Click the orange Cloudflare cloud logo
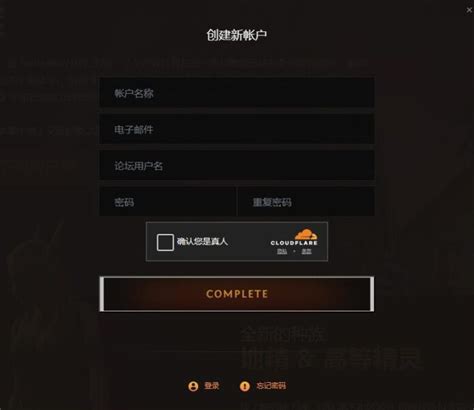Screen dimensions: 474x410 [x=306, y=234]
